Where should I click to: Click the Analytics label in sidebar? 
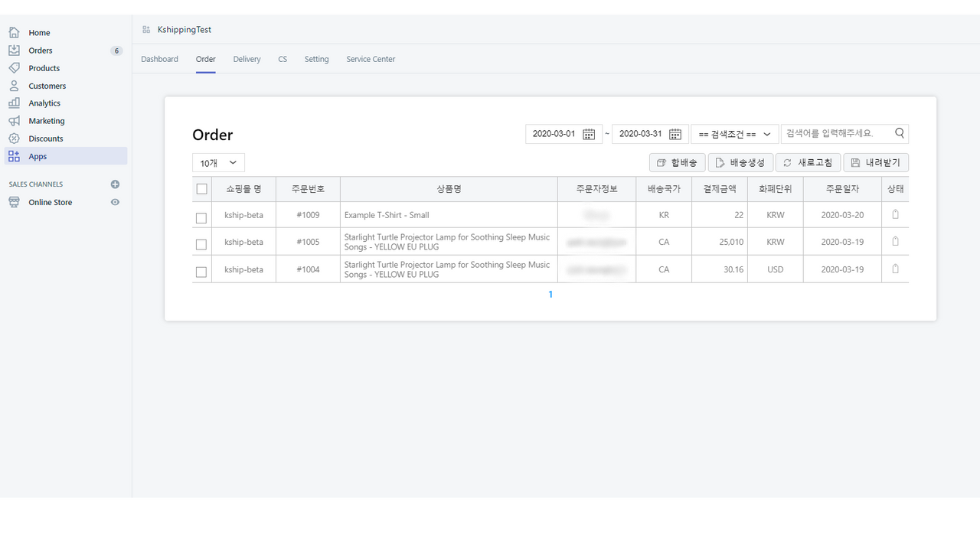point(44,103)
